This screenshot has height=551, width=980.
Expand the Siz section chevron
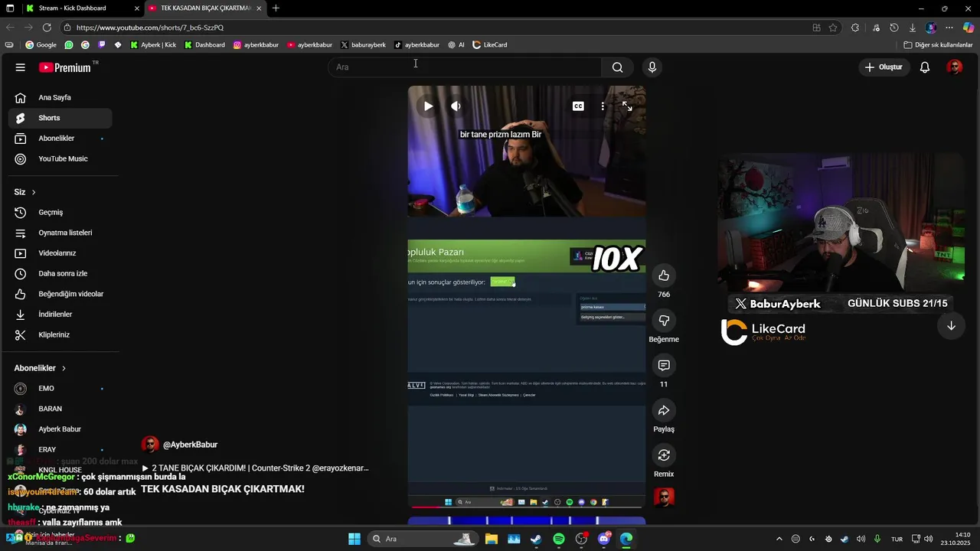click(x=34, y=192)
